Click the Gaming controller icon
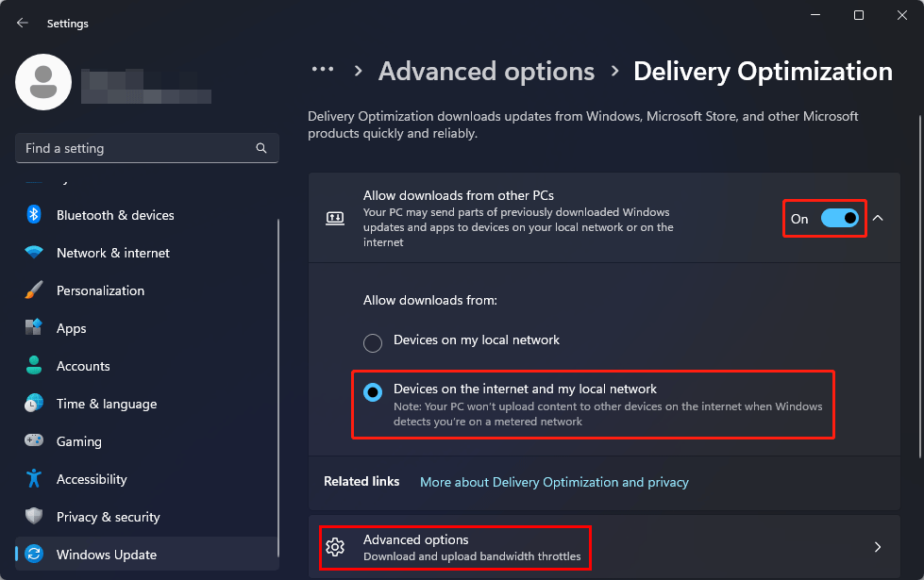 (x=34, y=441)
